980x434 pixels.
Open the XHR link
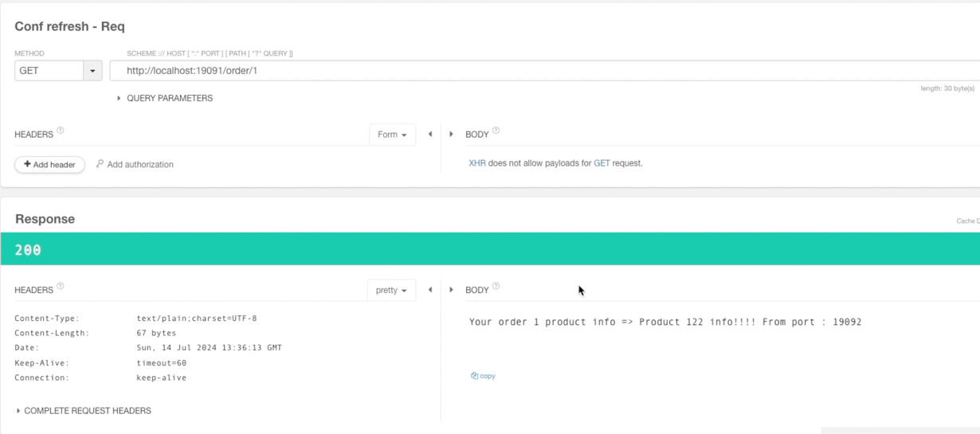(x=477, y=163)
